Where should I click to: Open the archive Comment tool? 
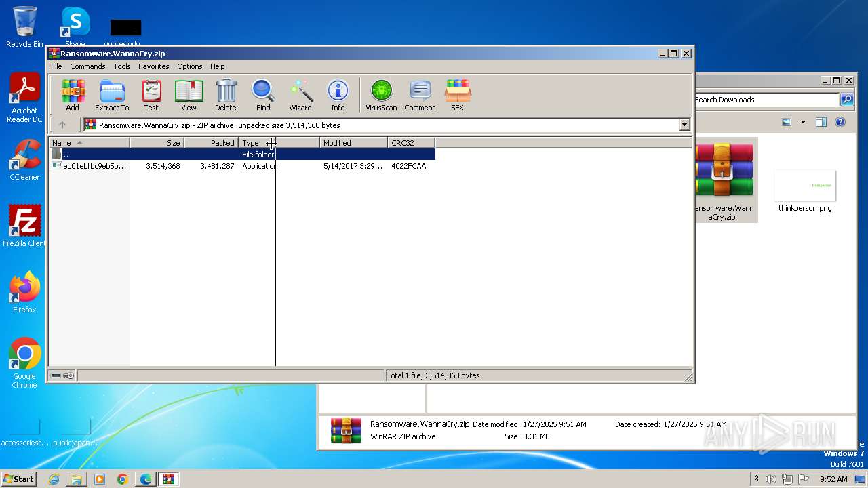point(420,96)
